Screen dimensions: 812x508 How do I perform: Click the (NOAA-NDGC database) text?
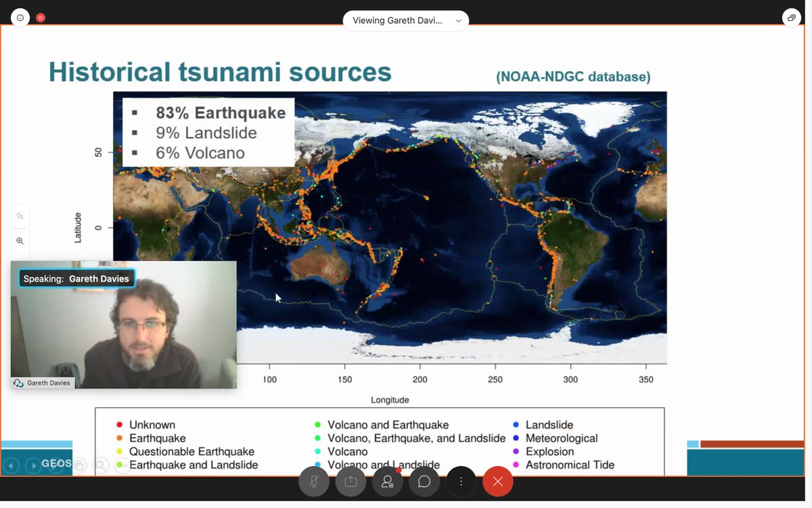(x=573, y=77)
